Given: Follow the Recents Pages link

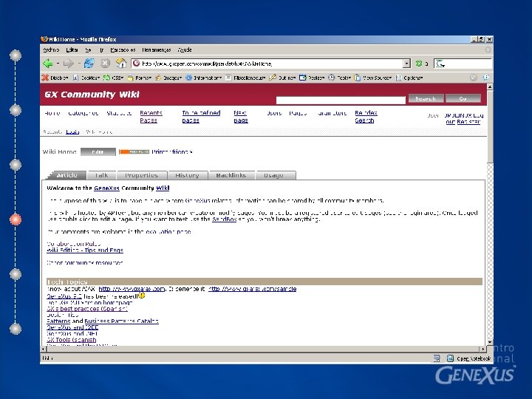Looking at the screenshot, I should [x=151, y=117].
